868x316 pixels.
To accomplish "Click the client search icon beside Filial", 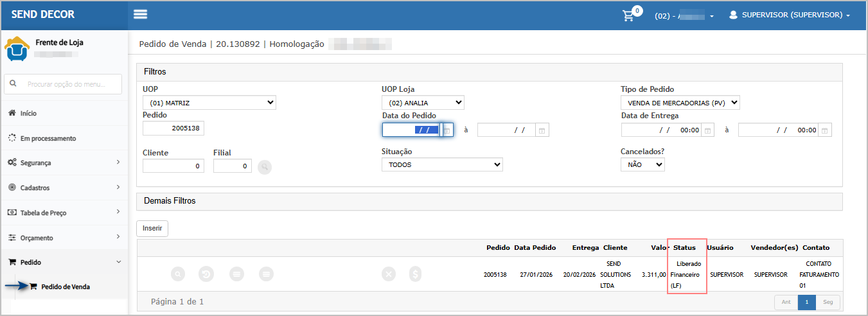I will pyautogui.click(x=265, y=167).
